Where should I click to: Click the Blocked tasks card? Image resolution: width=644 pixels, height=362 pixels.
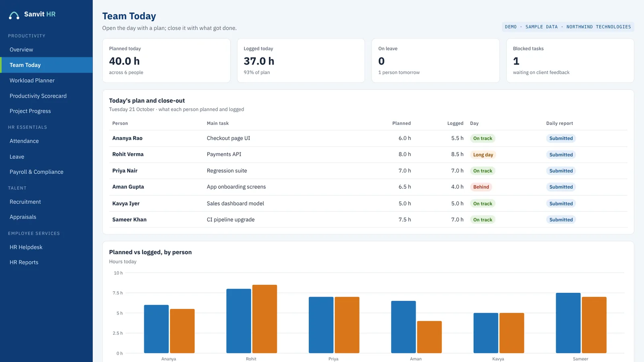[x=570, y=61]
